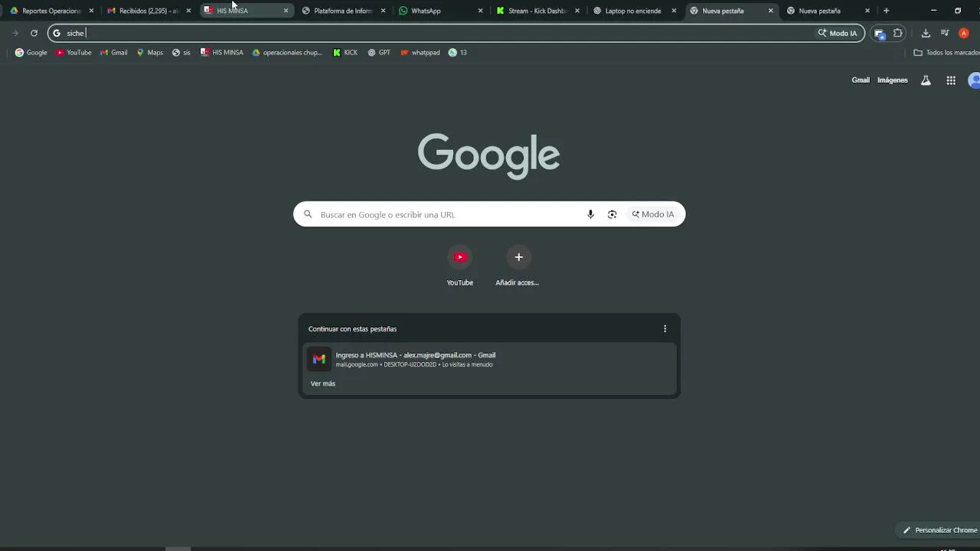The width and height of the screenshot is (980, 551).
Task: Open the media control icon in toolbar
Action: point(945,33)
